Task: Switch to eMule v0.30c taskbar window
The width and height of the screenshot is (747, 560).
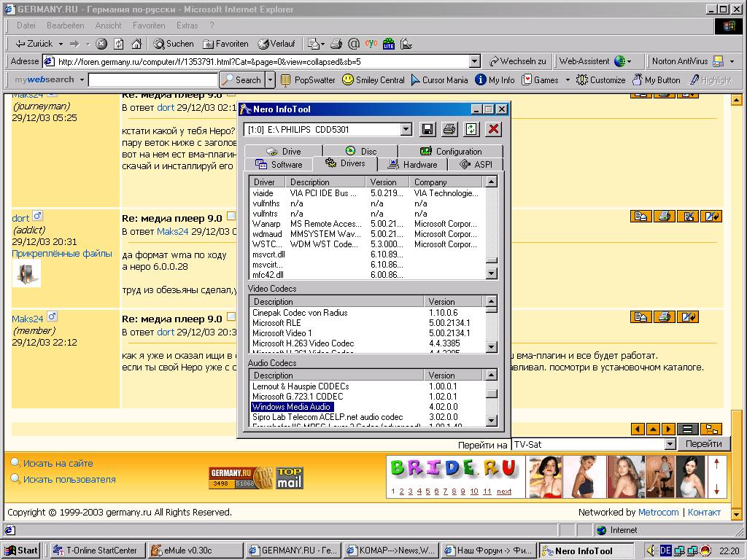Action: (x=194, y=551)
